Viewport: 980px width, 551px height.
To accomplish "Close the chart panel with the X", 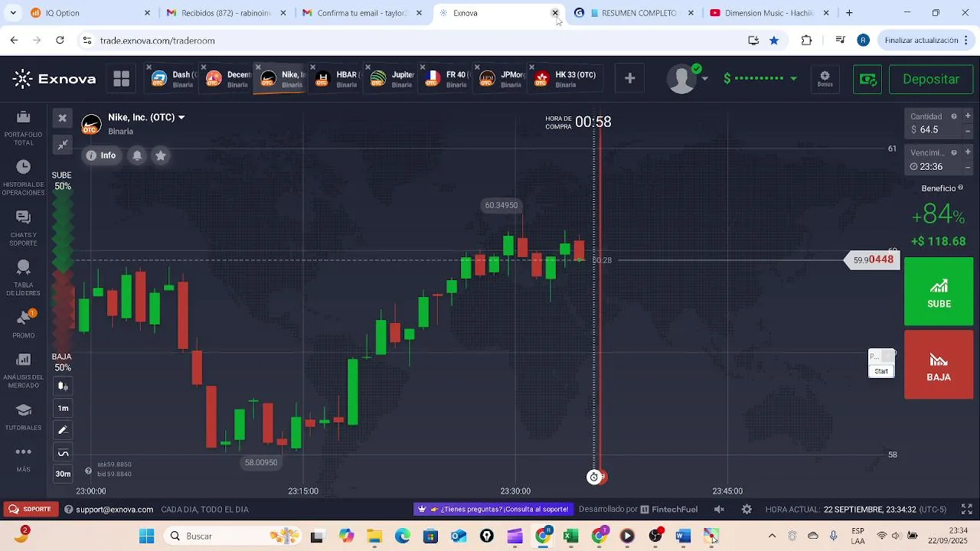I will tap(63, 118).
